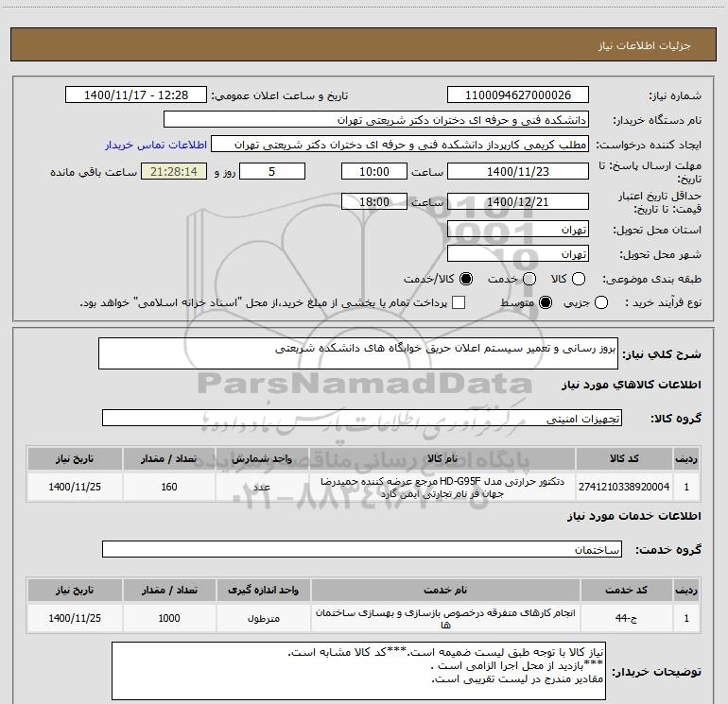Click the service quantity cell 1000
The image size is (728, 704).
pyautogui.click(x=169, y=618)
